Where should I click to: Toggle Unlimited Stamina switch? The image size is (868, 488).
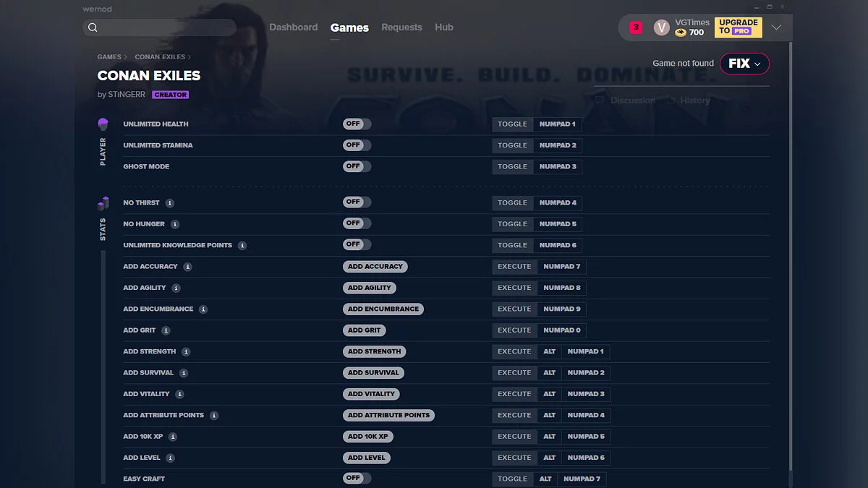357,145
